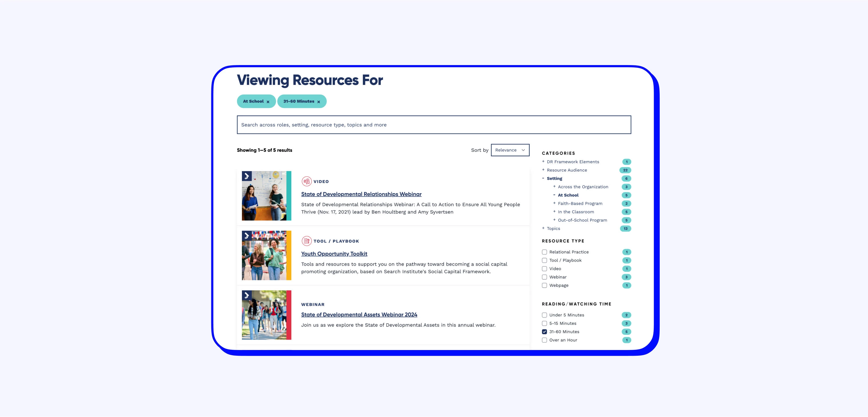The image size is (868, 417).
Task: Remove the 31-60 Minutes filter tag
Action: click(318, 102)
